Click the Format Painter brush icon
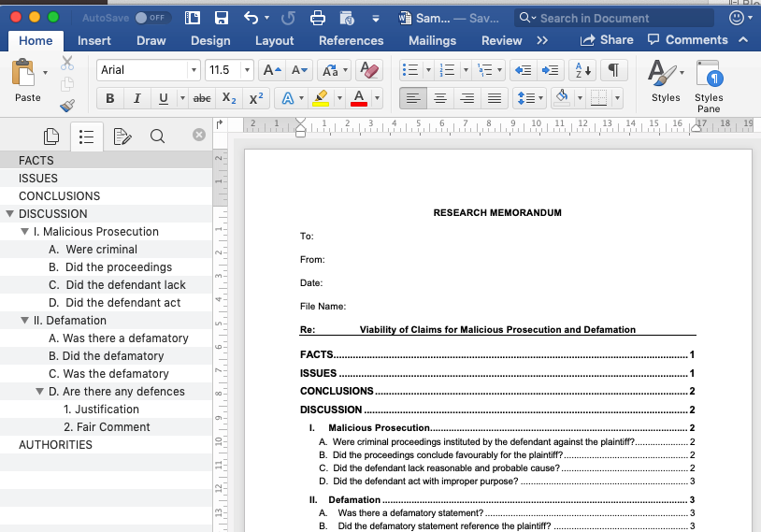The image size is (761, 532). (x=67, y=106)
